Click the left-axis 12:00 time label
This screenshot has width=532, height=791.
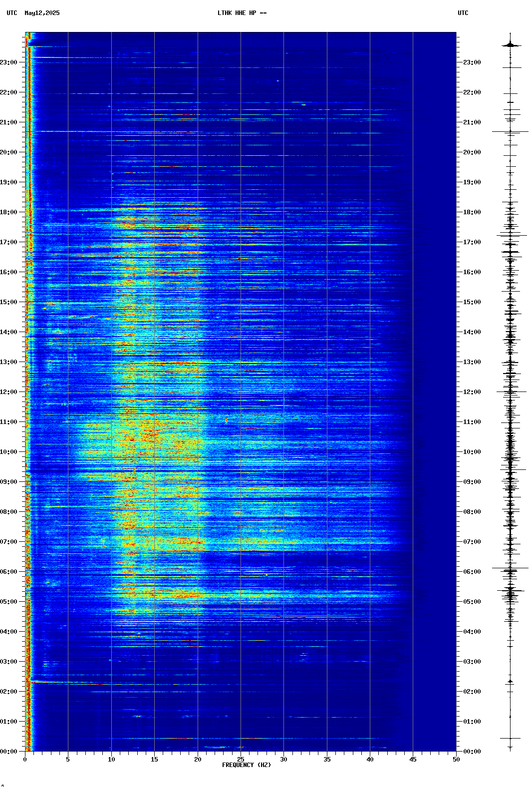coord(8,392)
